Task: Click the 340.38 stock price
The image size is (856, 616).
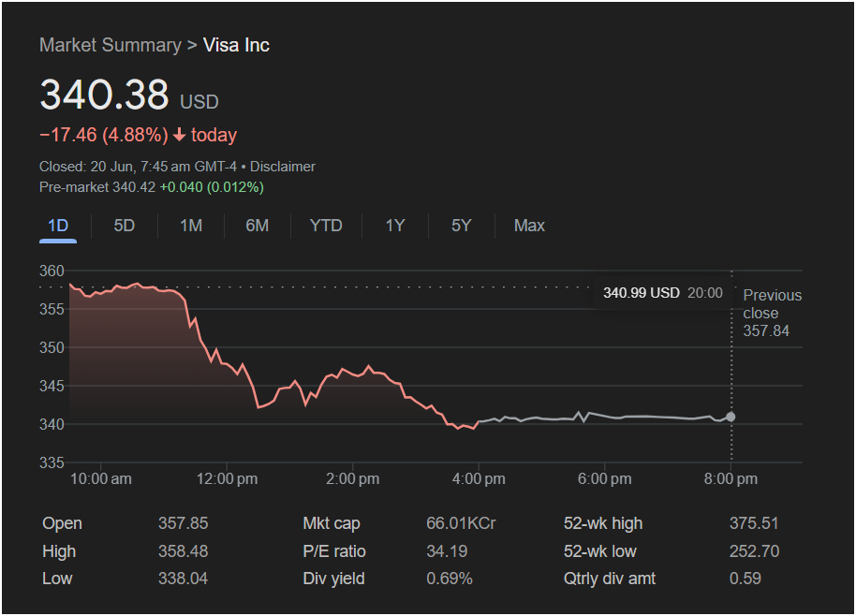Action: (x=104, y=95)
